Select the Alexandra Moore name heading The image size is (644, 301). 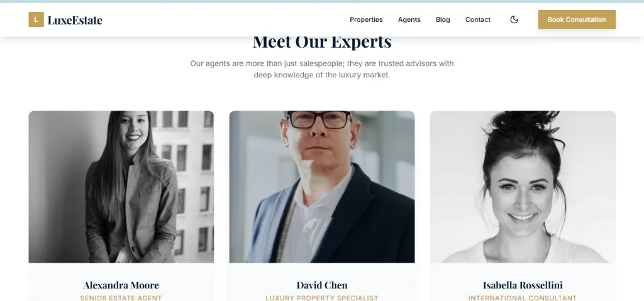tap(121, 285)
